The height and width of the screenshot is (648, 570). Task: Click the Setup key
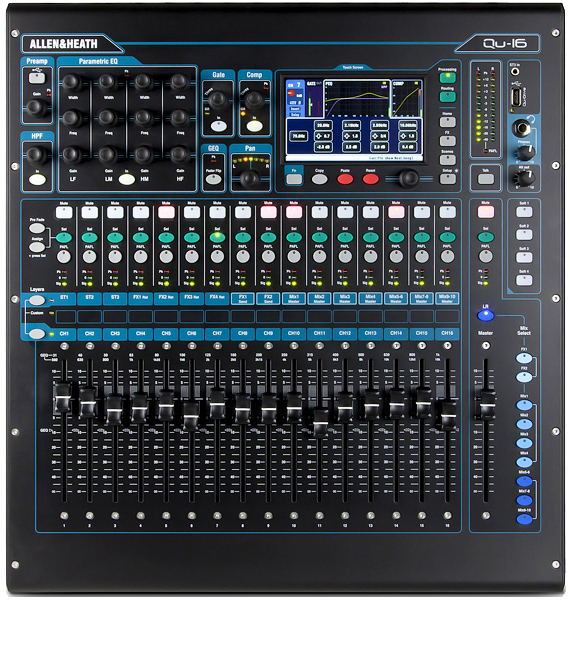coord(448,179)
